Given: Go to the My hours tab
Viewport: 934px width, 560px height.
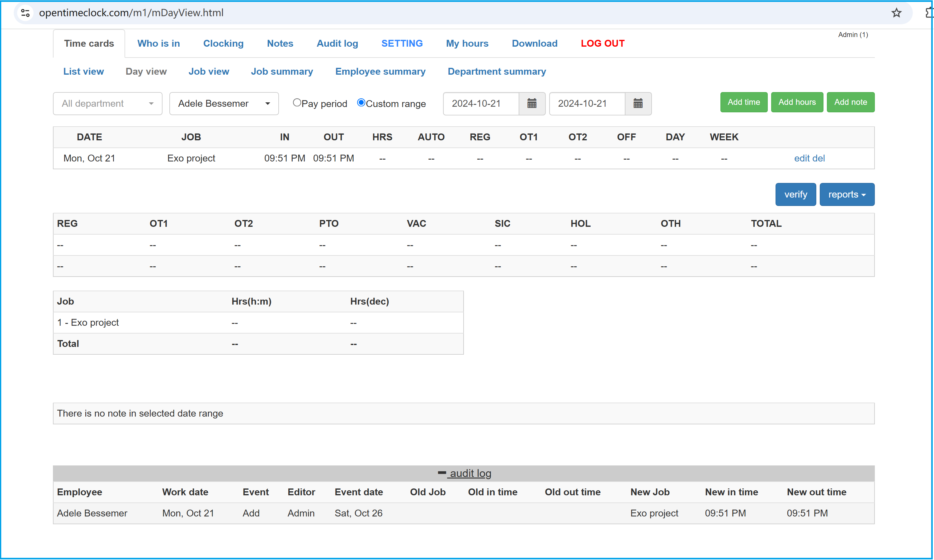Looking at the screenshot, I should point(467,43).
